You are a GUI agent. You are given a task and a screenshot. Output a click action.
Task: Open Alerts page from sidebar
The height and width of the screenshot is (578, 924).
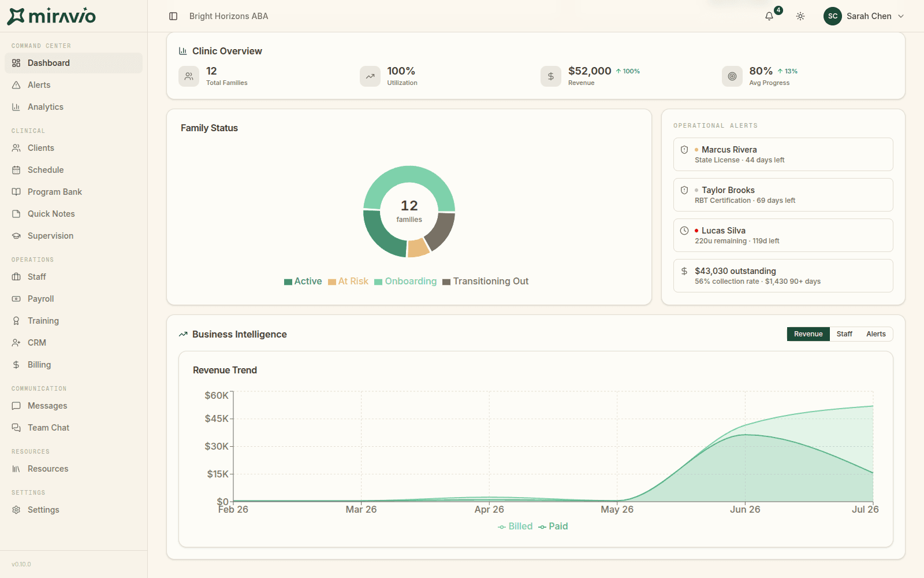point(73,85)
